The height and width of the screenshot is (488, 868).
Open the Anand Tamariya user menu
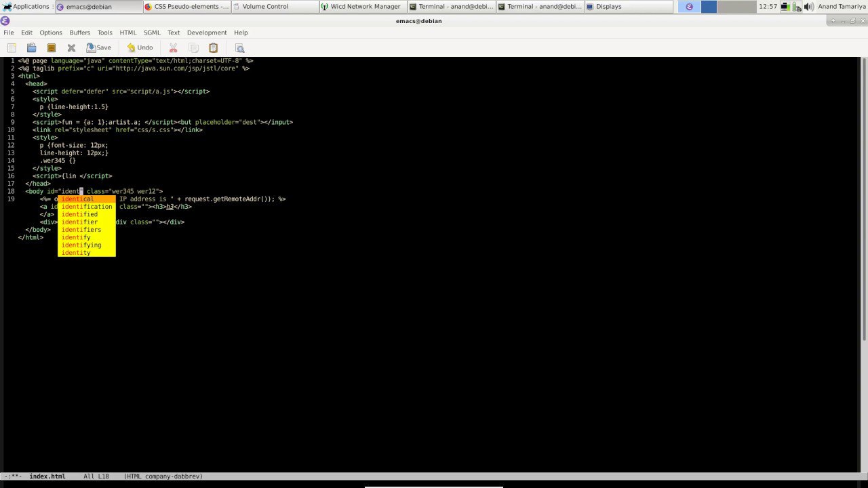click(x=842, y=6)
